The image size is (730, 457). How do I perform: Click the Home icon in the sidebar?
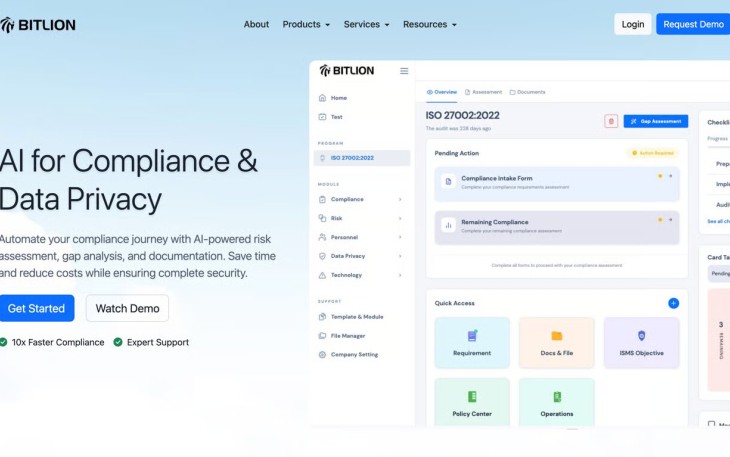[322, 98]
